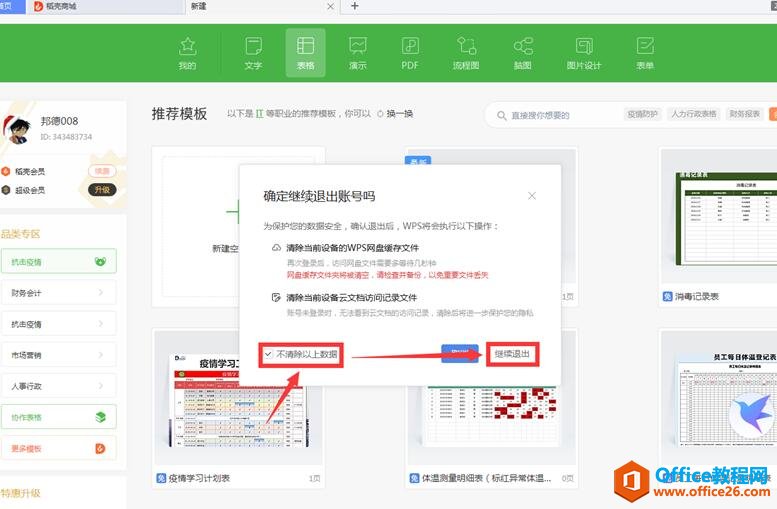Viewport: 777px width, 509px height.
Task: Click the 财务报表 search tag
Action: [x=744, y=114]
